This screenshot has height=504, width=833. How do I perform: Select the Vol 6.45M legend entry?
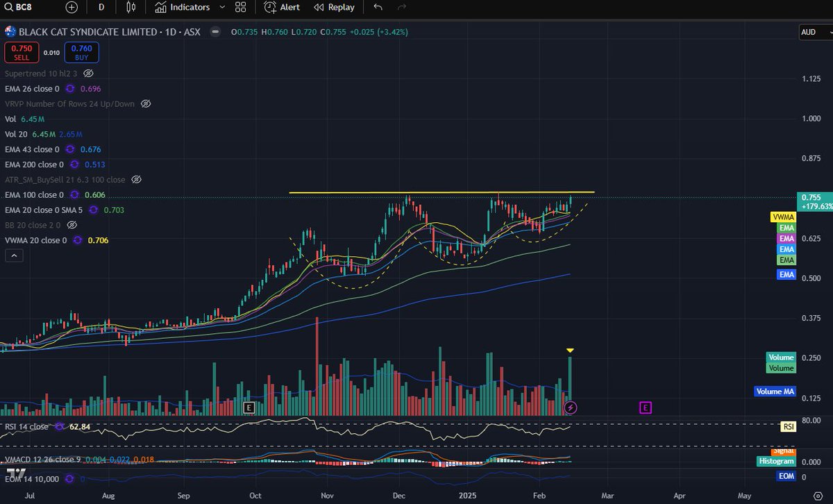point(24,119)
